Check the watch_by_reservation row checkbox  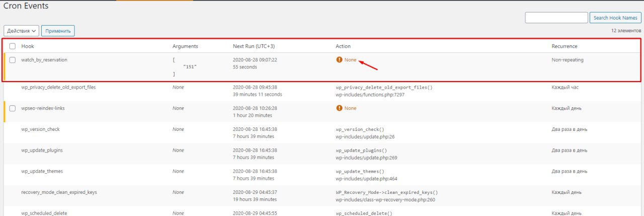(x=13, y=60)
